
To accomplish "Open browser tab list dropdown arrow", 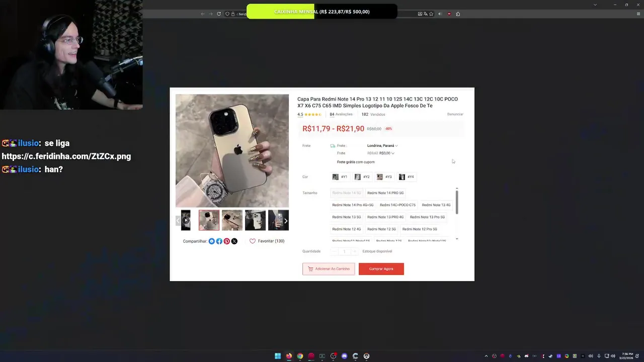I will coord(595,5).
